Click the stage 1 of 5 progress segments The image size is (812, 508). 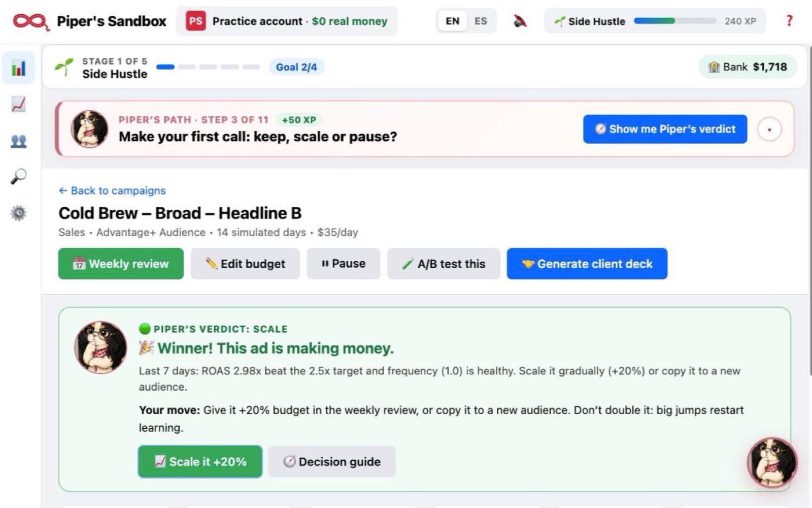208,67
